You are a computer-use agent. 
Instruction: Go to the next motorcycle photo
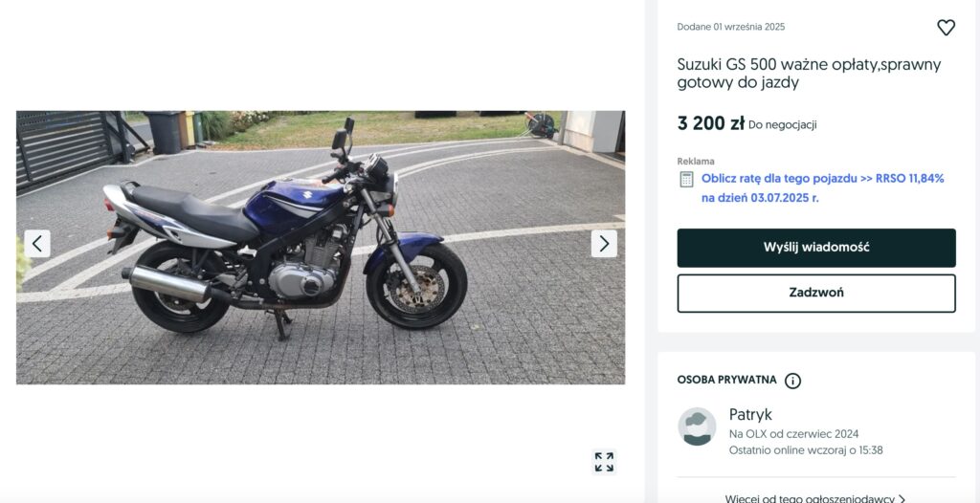point(604,244)
